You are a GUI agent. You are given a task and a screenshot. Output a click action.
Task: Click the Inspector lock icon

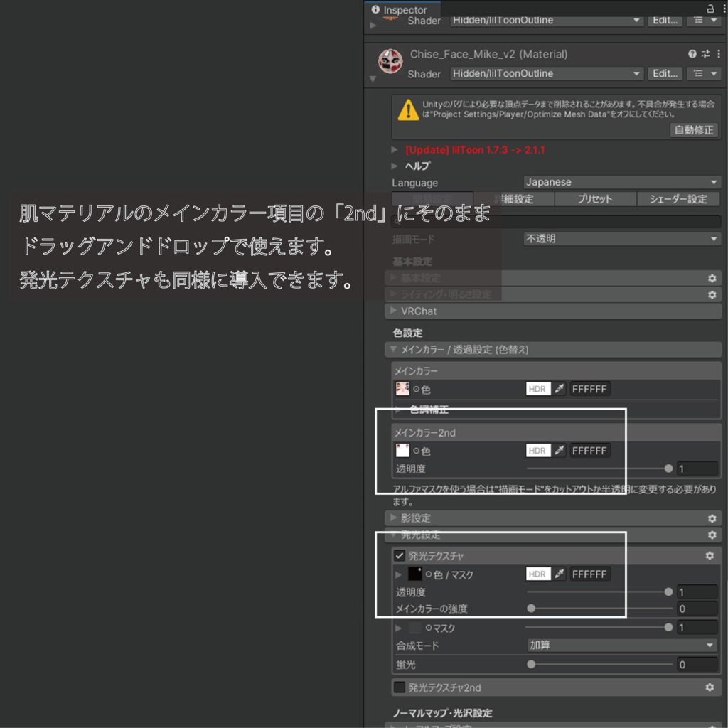pos(712,9)
